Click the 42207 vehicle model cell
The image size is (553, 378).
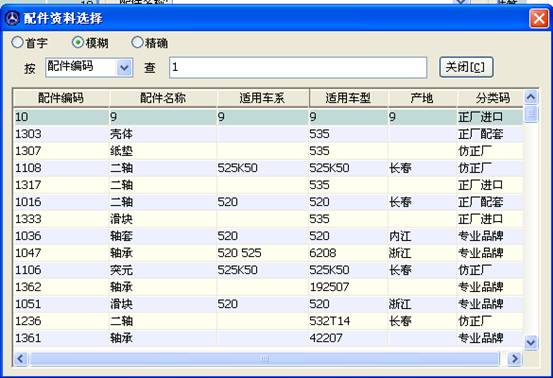[326, 338]
